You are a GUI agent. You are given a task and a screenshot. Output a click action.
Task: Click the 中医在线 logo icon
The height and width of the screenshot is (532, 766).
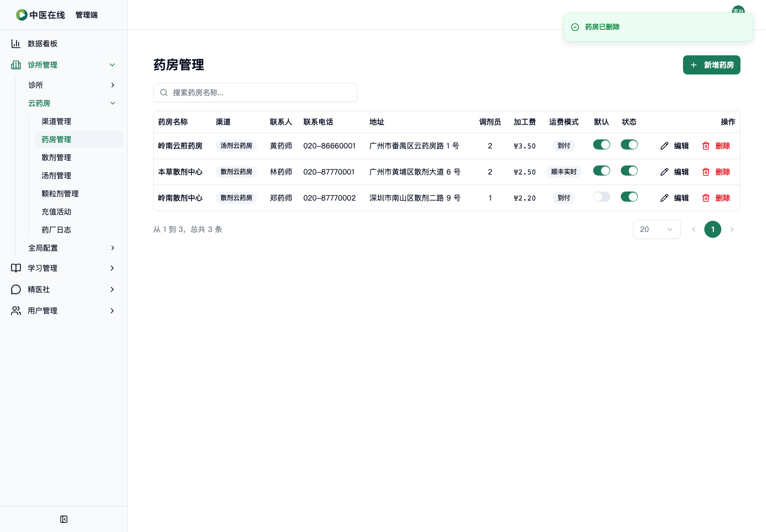pos(21,15)
